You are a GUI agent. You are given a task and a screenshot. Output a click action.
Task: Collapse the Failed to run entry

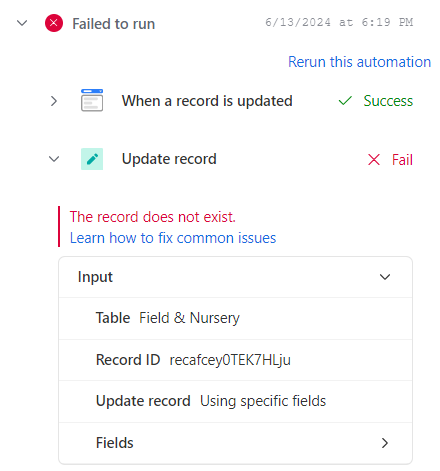(22, 23)
